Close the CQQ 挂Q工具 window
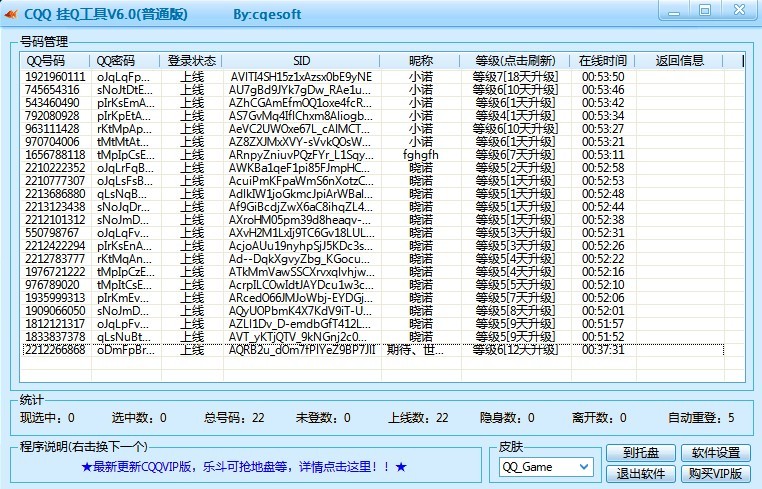Screen dimensions: 762x489 pyautogui.click(x=740, y=10)
